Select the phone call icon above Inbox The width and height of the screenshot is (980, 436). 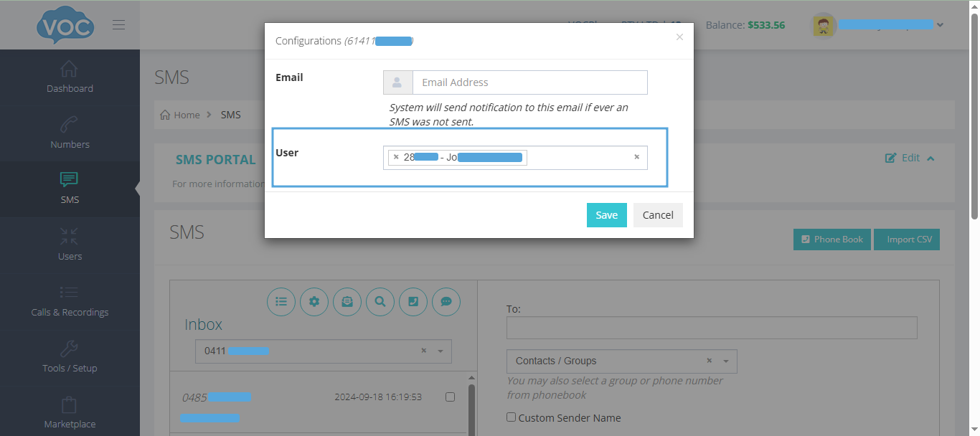tap(413, 302)
